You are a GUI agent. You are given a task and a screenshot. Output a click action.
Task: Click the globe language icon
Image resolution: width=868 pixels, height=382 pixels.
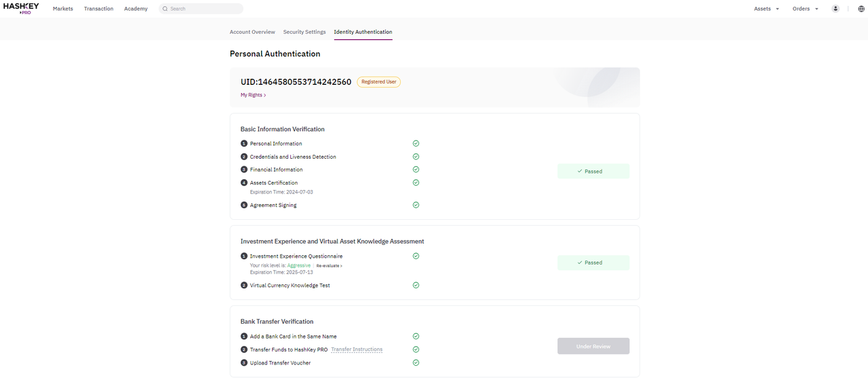coord(861,9)
